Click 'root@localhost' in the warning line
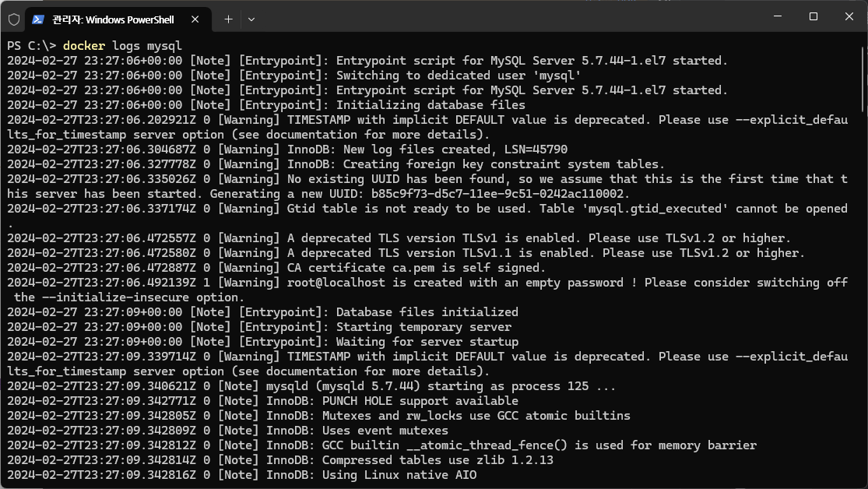The image size is (868, 489). click(336, 283)
